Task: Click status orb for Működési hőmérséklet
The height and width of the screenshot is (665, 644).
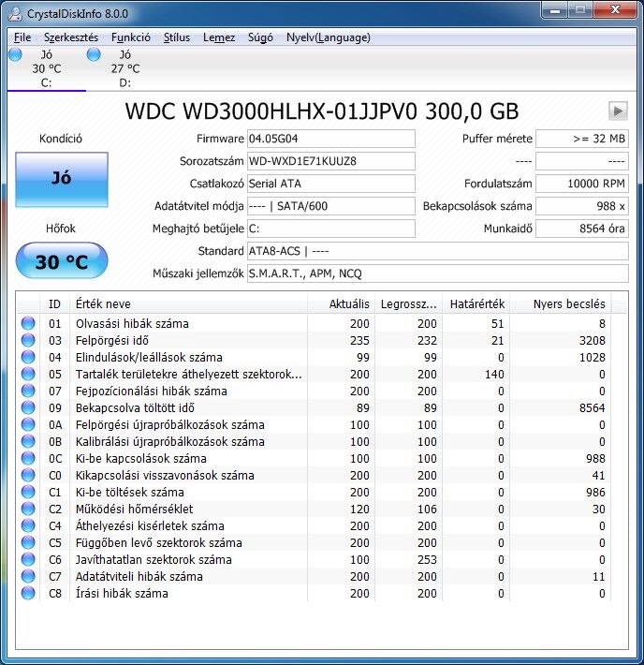Action: 28,509
